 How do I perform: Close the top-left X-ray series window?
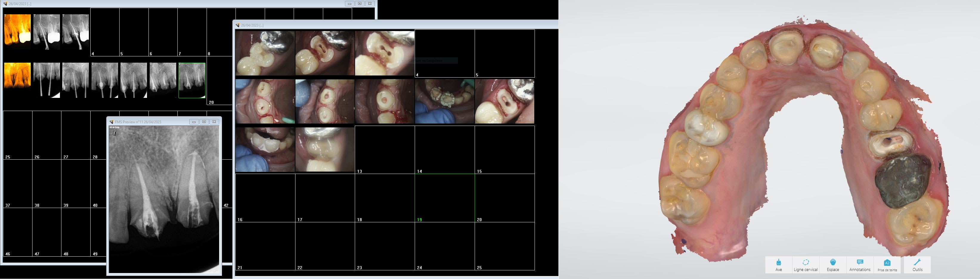370,3
